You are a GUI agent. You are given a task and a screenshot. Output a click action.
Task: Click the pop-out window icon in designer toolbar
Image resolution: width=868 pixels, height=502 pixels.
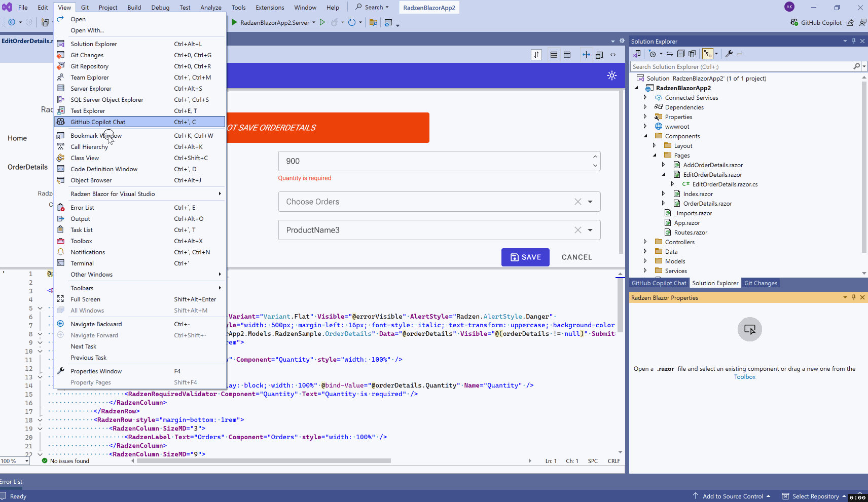click(x=599, y=55)
